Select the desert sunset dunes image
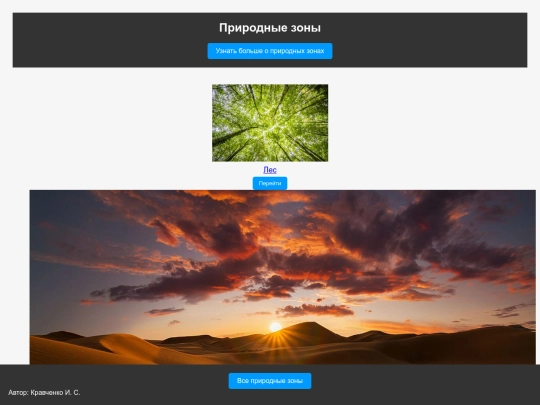Viewport: 540px width, 405px height. tap(283, 277)
